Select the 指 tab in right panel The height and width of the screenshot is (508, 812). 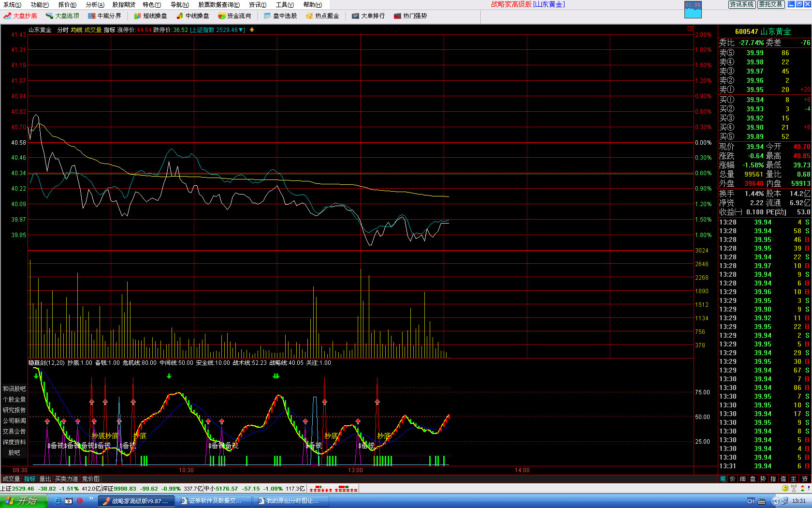click(x=773, y=479)
